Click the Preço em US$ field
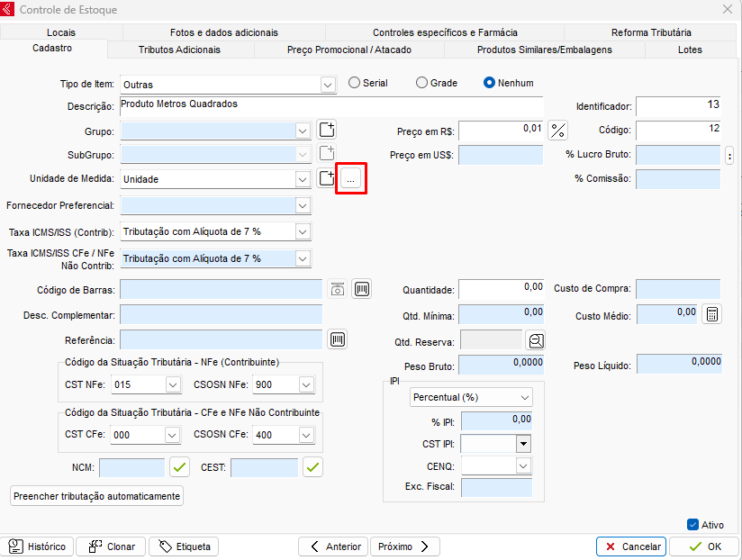742x560 pixels. click(501, 155)
